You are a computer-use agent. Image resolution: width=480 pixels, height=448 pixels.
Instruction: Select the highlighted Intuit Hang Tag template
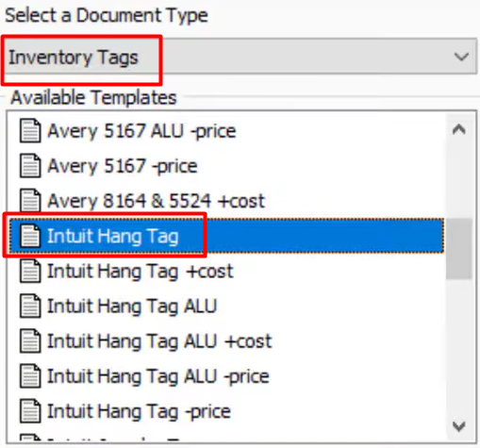tap(226, 236)
